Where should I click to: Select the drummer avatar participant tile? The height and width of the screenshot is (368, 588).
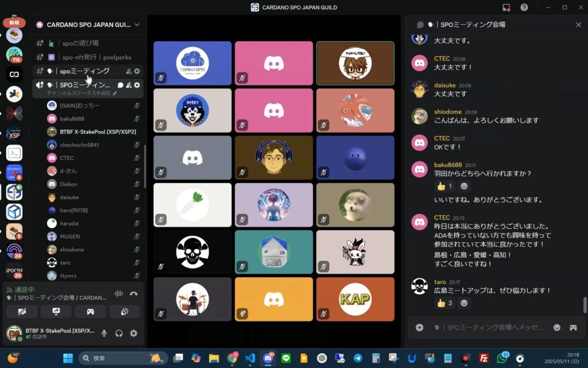192,299
